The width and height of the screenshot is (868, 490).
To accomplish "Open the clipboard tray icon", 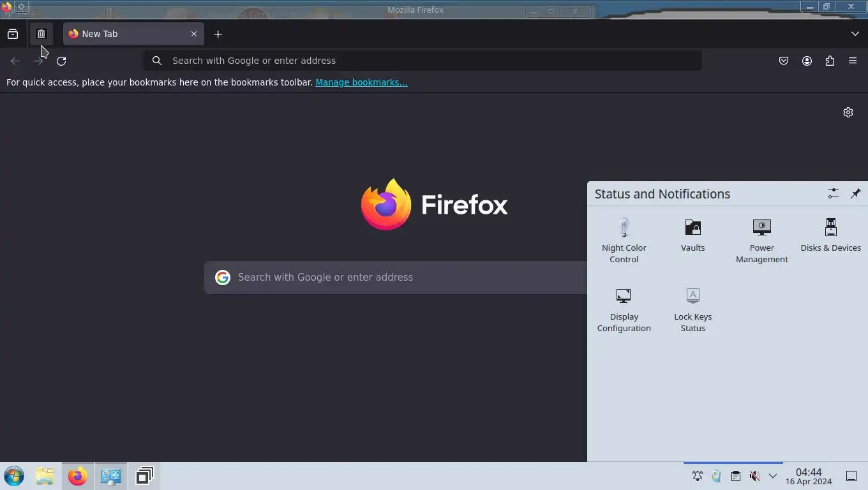I will (x=736, y=476).
